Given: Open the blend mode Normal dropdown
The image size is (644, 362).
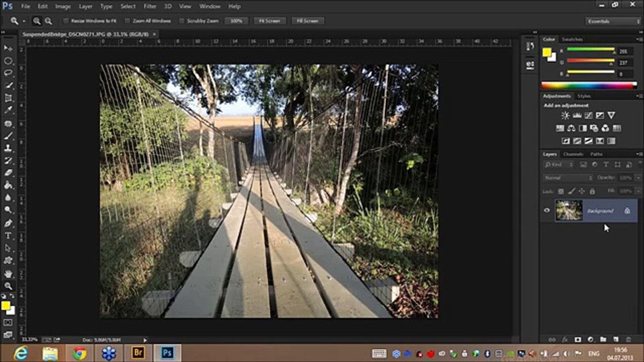Looking at the screenshot, I should coord(569,178).
